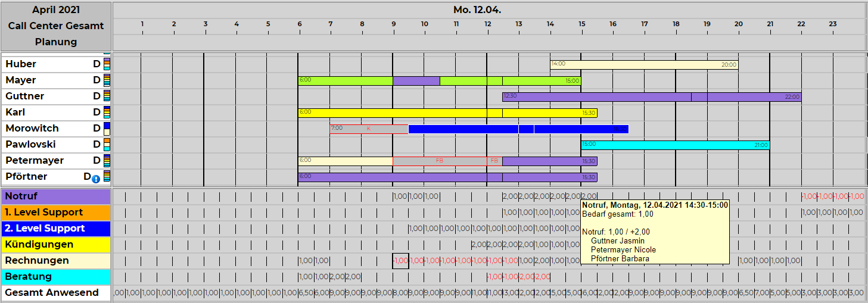Click the info alert icon beside Pförtner

[96, 179]
